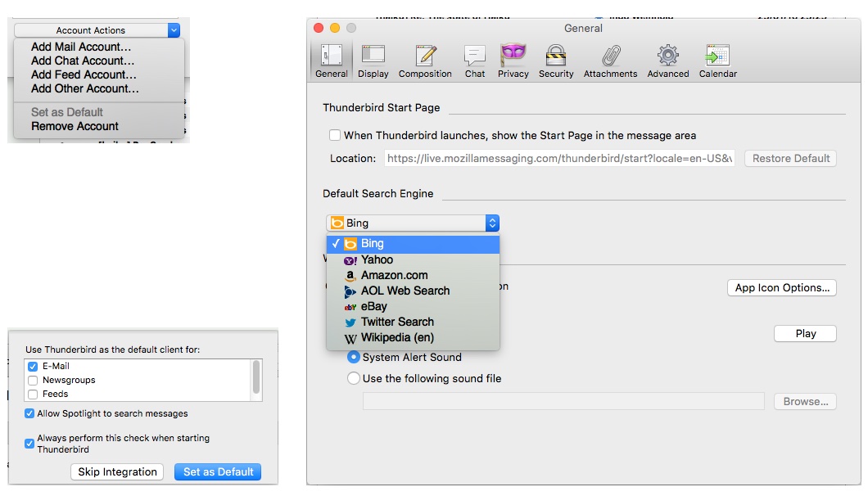This screenshot has width=868, height=496.
Task: Open the General preferences pane icon
Action: pos(332,61)
